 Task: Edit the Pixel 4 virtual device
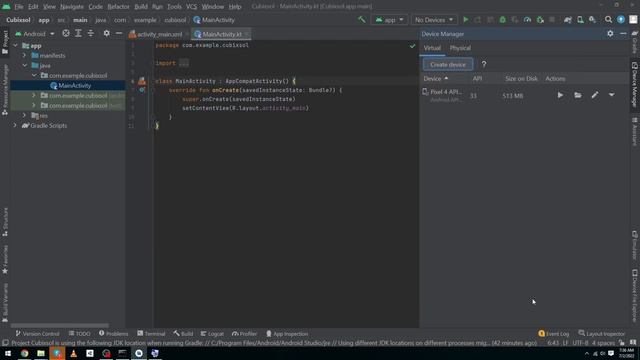click(x=595, y=95)
